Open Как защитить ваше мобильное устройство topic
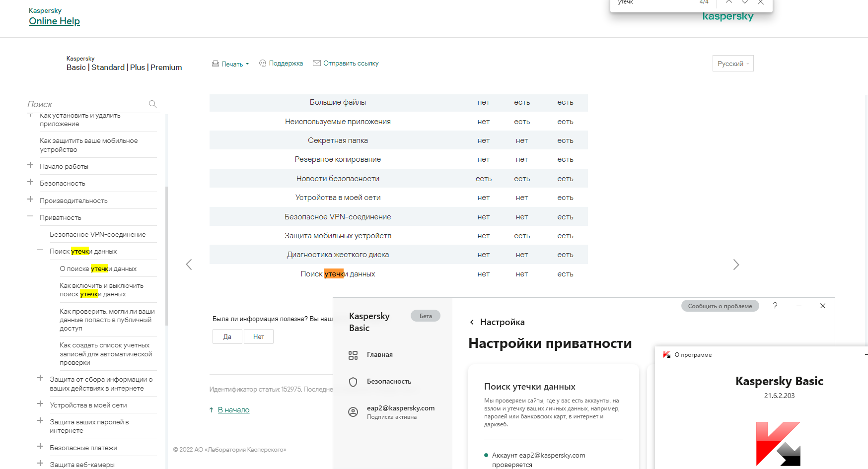The height and width of the screenshot is (469, 868). (89, 145)
